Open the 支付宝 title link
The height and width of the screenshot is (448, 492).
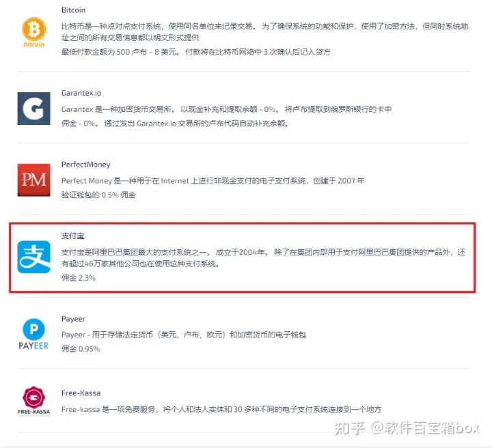pos(73,236)
